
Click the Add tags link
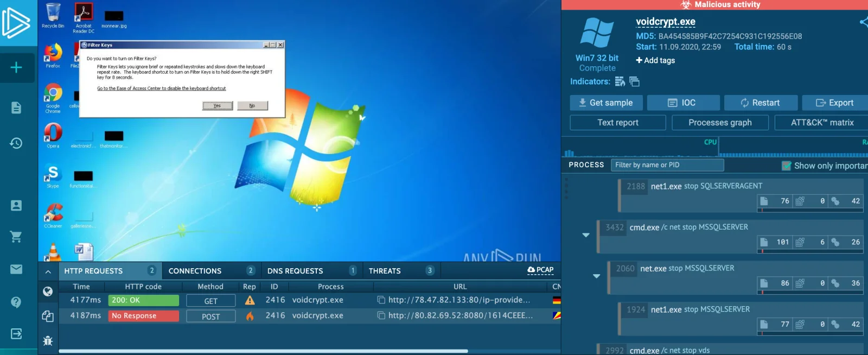coord(655,60)
